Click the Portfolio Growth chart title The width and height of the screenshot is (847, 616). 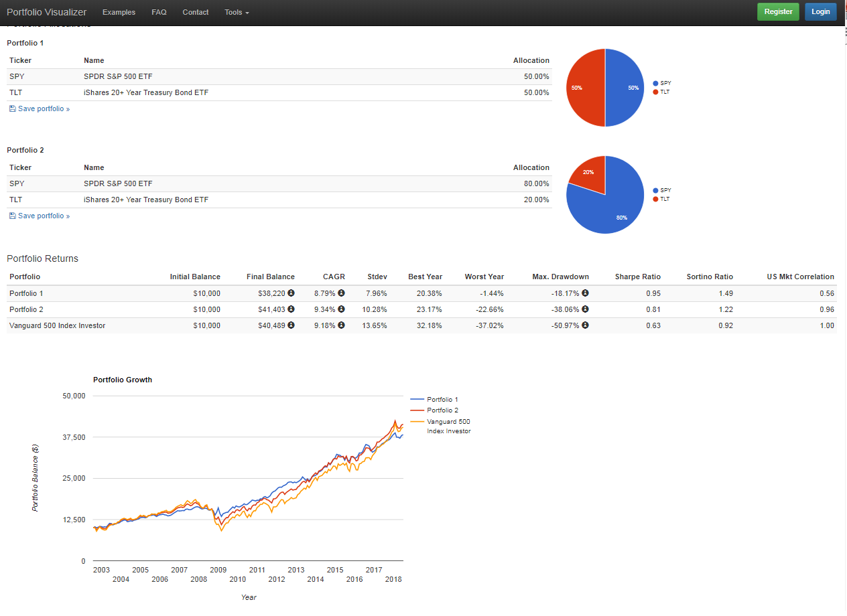(x=123, y=380)
